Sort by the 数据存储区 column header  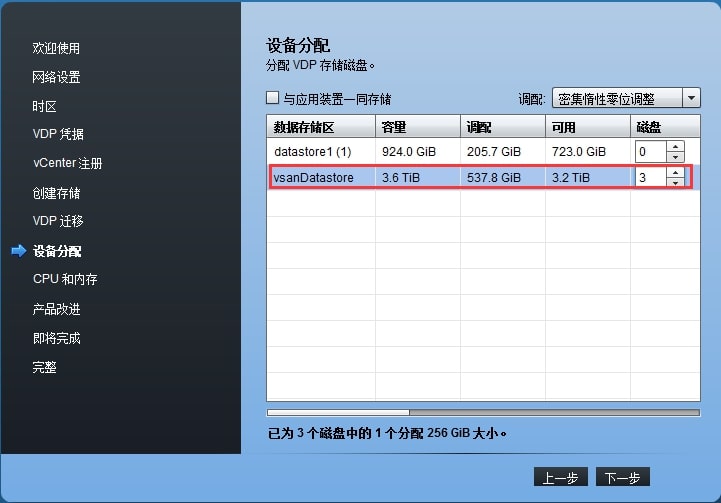coord(321,126)
